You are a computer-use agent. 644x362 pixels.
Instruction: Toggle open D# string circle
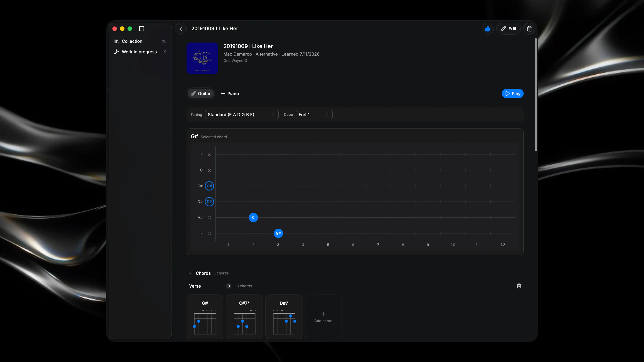(209, 202)
